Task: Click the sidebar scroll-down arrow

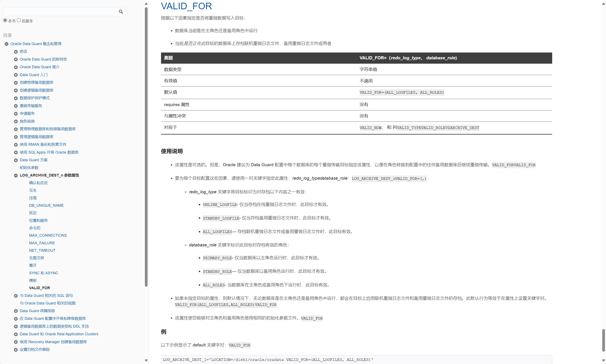Action: [146, 360]
